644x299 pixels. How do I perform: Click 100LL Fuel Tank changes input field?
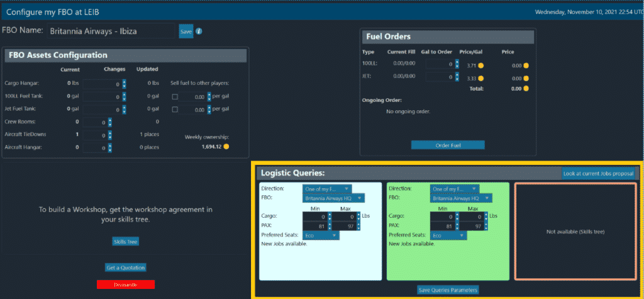click(103, 97)
